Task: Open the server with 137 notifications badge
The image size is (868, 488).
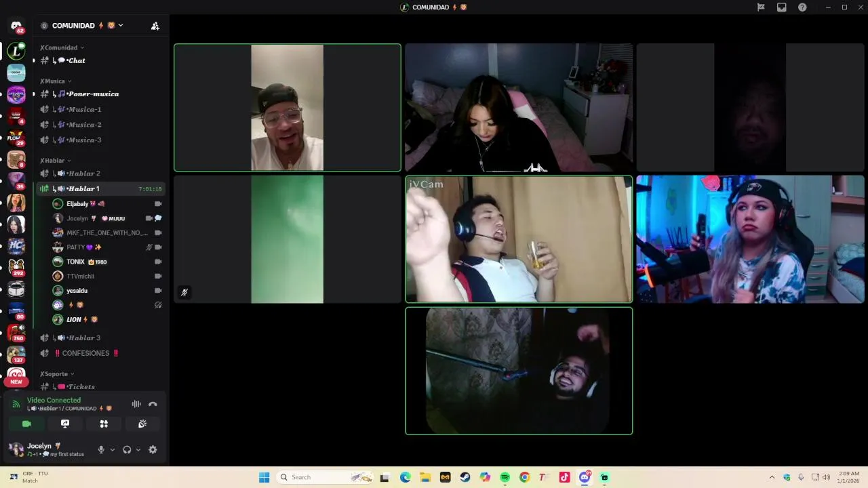Action: [x=16, y=354]
